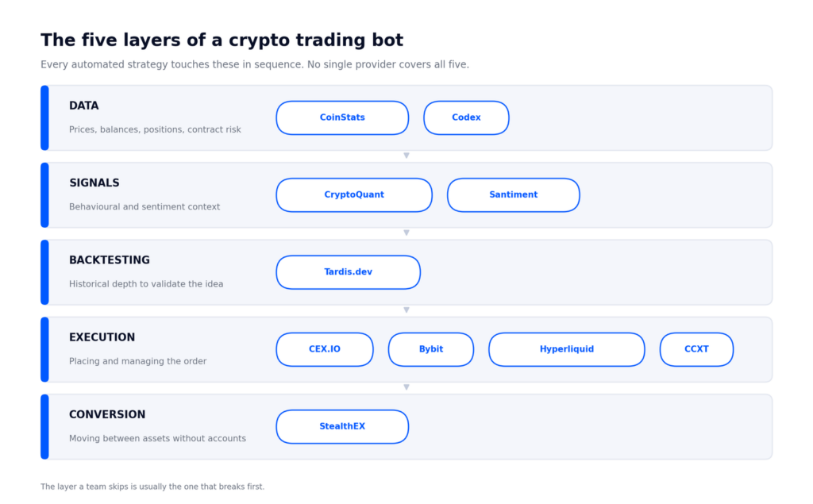Click the arrow between Data and Signals
This screenshot has width=813, height=504.
point(406,156)
